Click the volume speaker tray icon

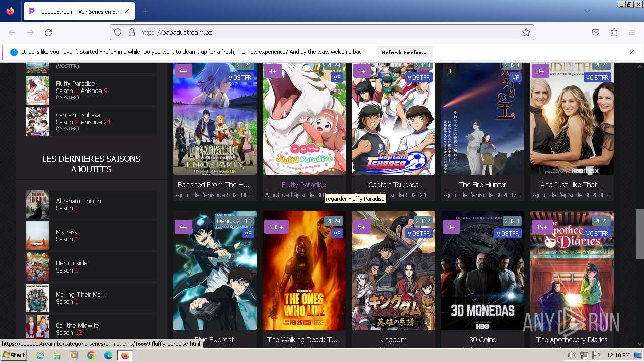point(572,355)
